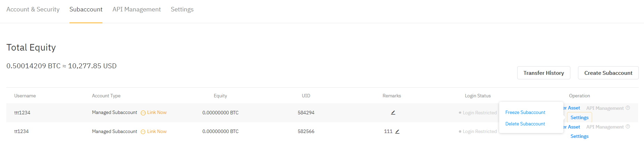Open Transfer History
The width and height of the screenshot is (644, 141).
pyautogui.click(x=543, y=73)
